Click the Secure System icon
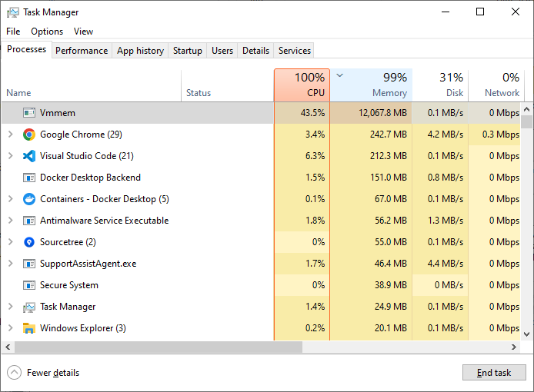The height and width of the screenshot is (392, 534). coord(29,285)
